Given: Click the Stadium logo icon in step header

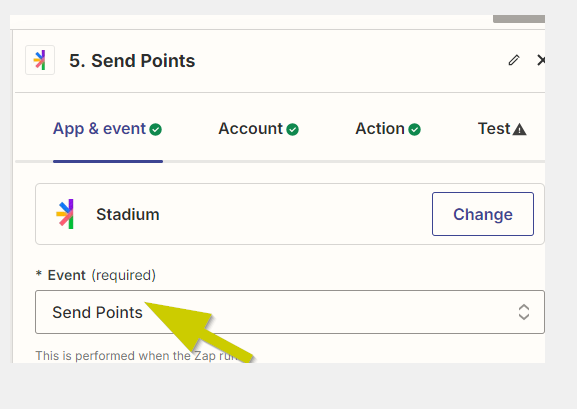Looking at the screenshot, I should click(40, 60).
